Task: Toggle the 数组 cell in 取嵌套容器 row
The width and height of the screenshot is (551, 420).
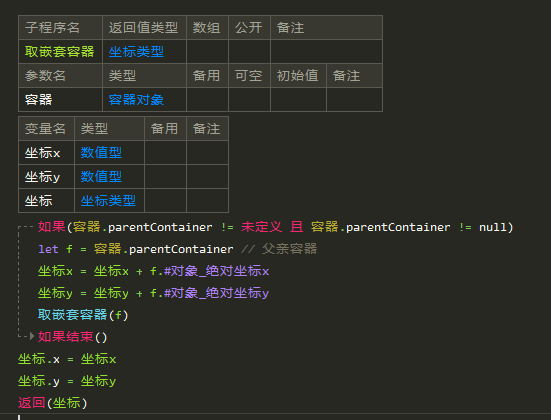Action: pos(208,52)
